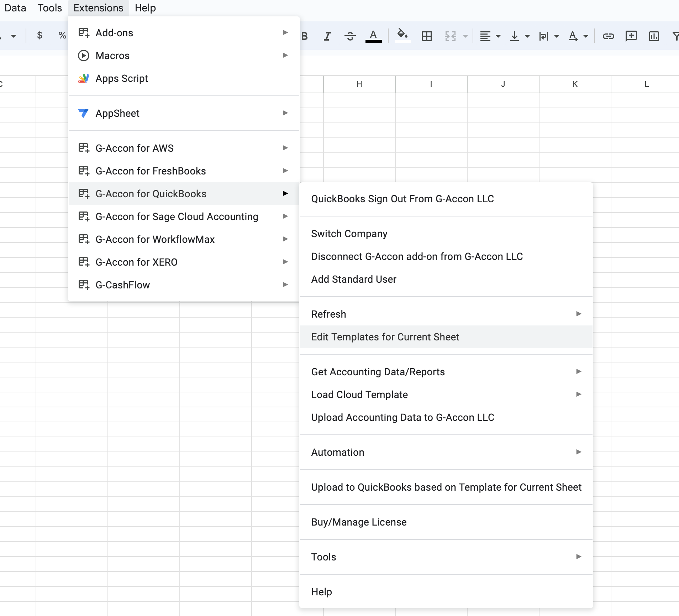This screenshot has width=679, height=616.
Task: Format as percent icon
Action: point(62,35)
